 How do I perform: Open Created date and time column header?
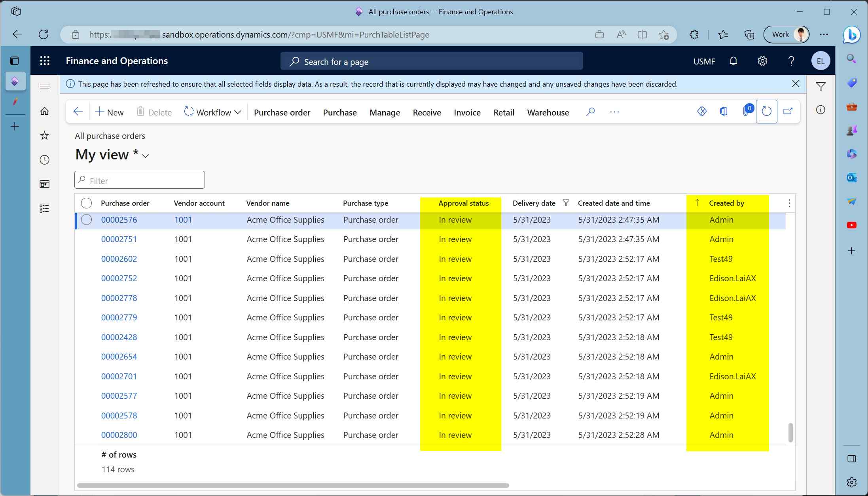pos(614,203)
